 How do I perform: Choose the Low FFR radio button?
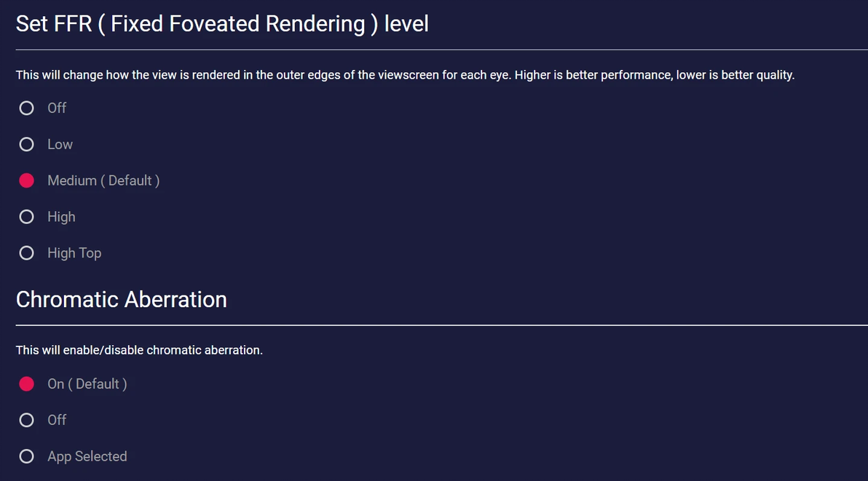[x=27, y=145]
